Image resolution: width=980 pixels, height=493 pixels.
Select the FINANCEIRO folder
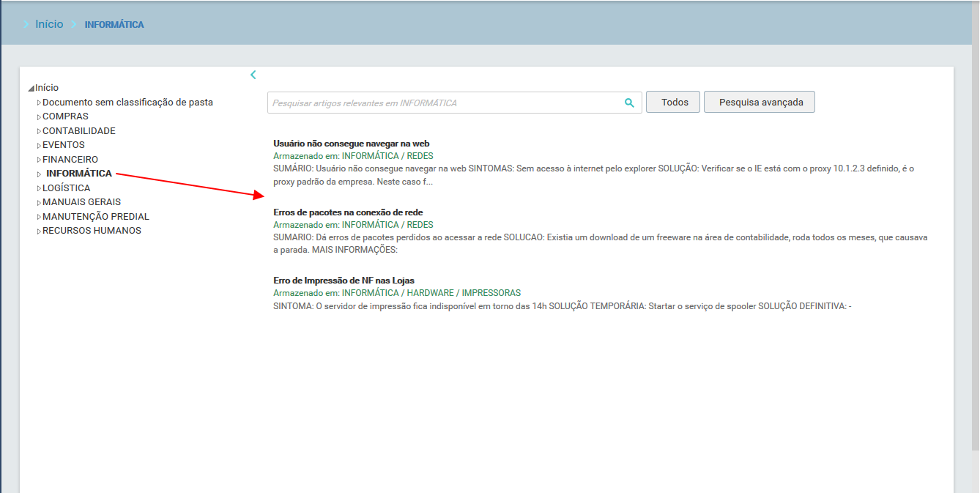[70, 160]
